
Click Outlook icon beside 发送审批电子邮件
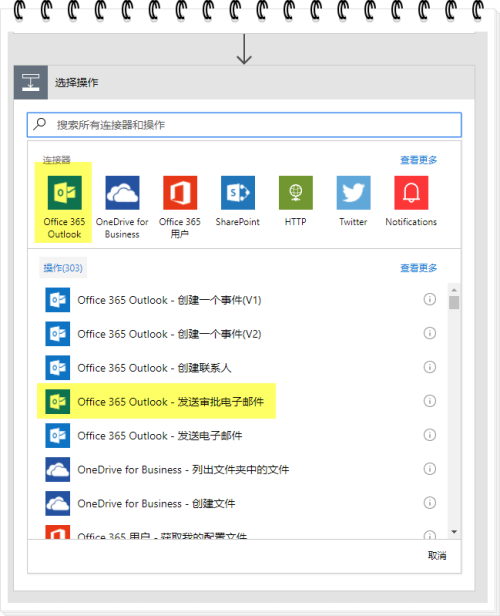[58, 401]
